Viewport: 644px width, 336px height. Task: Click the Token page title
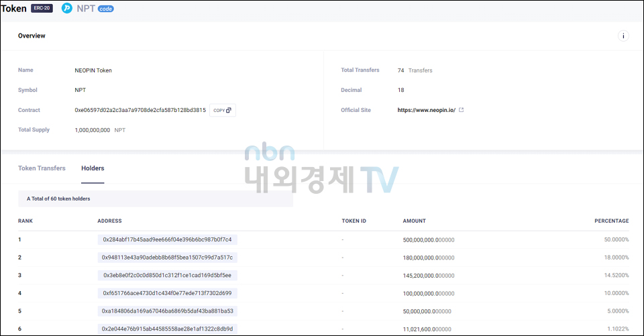coord(13,9)
